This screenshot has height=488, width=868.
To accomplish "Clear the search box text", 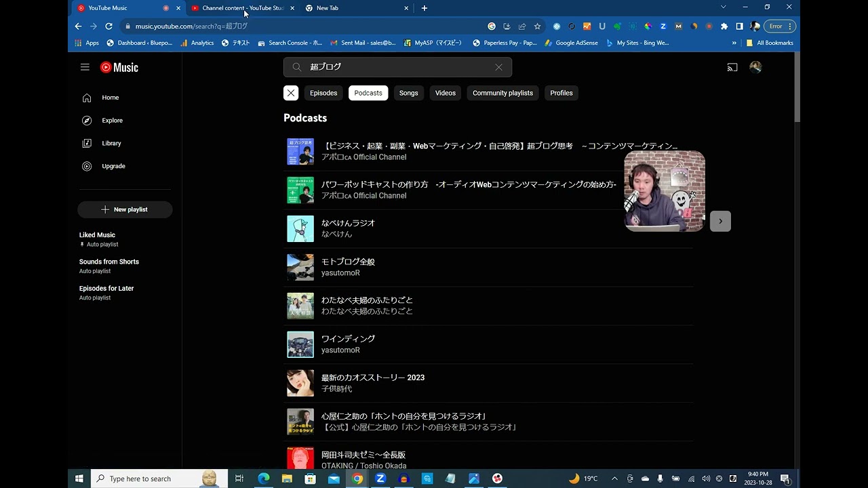I will tap(498, 67).
